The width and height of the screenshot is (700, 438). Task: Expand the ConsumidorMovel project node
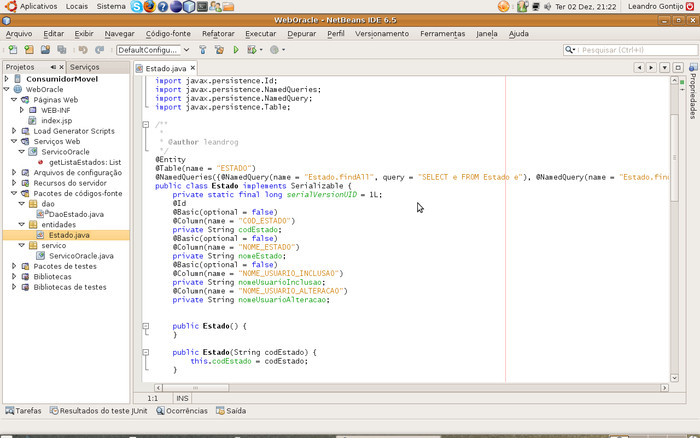pyautogui.click(x=6, y=79)
